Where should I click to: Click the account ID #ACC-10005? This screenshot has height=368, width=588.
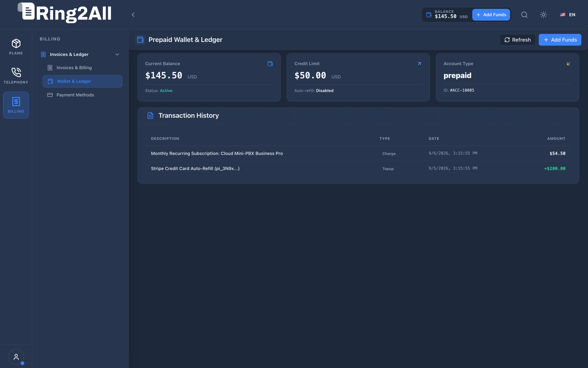pos(462,90)
